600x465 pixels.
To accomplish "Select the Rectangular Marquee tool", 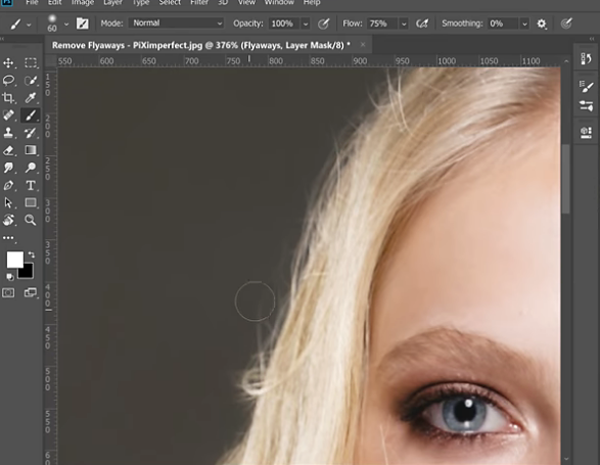I will (31, 63).
